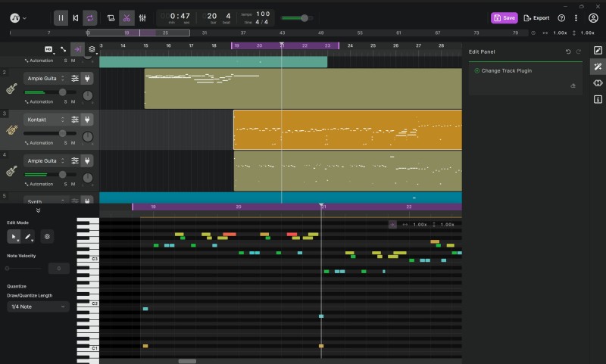Click the eraser clear icon in Edit Panel
The height and width of the screenshot is (364, 606).
[x=573, y=86]
